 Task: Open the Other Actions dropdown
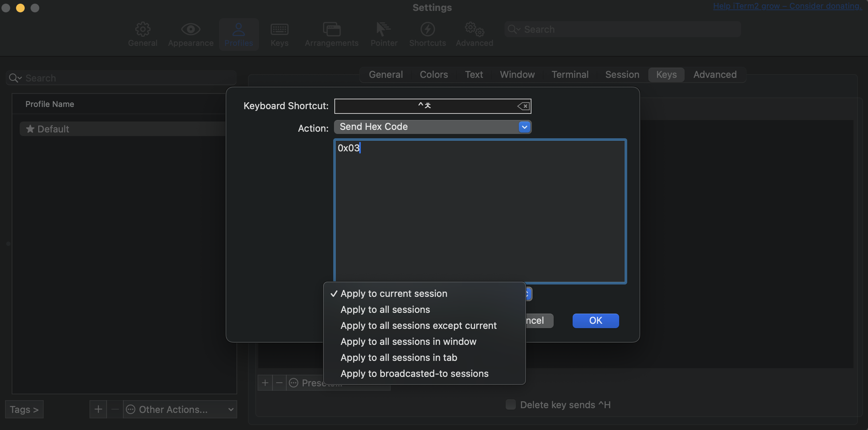[180, 409]
